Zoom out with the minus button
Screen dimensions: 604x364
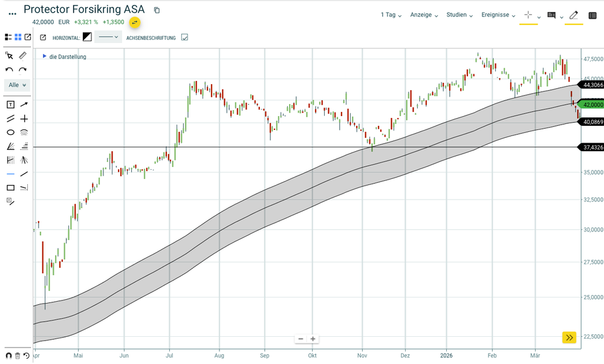(x=301, y=339)
